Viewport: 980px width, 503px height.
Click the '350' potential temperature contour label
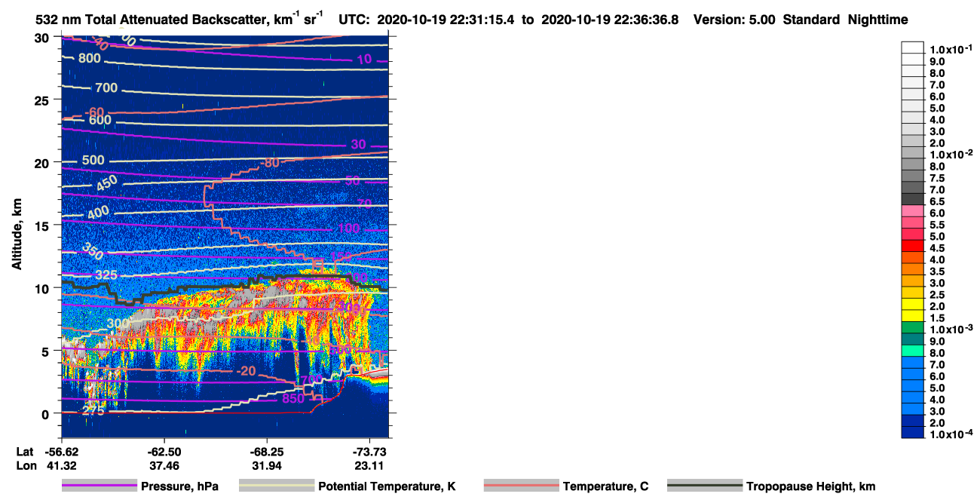pyautogui.click(x=92, y=250)
